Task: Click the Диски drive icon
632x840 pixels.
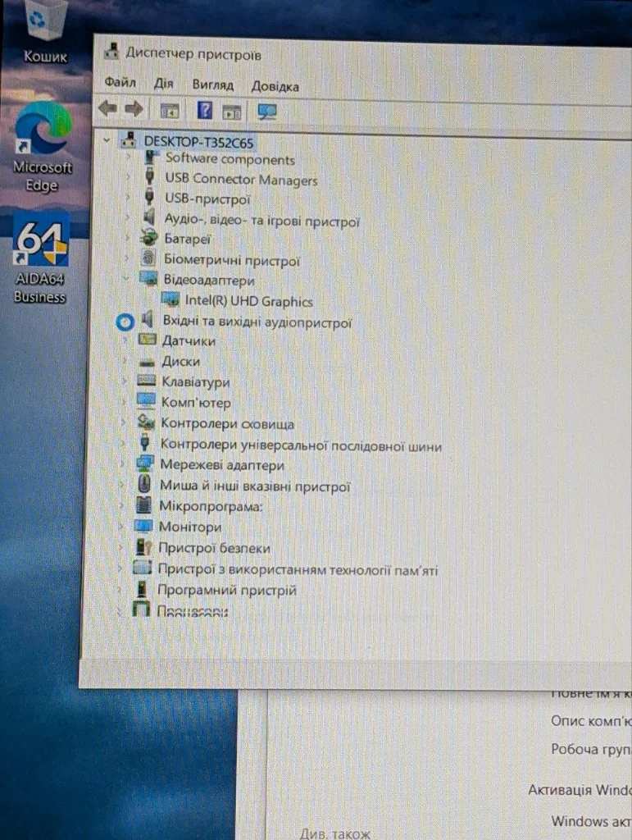Action: [x=146, y=362]
